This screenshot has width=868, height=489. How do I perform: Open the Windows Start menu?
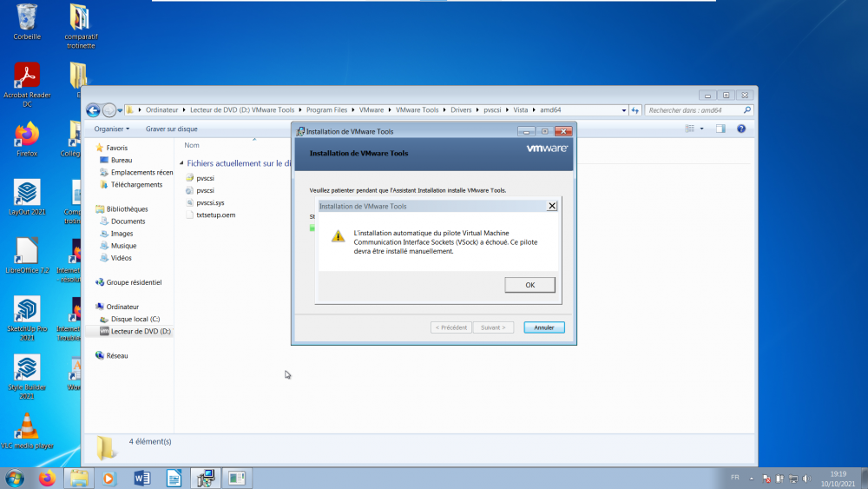point(15,478)
